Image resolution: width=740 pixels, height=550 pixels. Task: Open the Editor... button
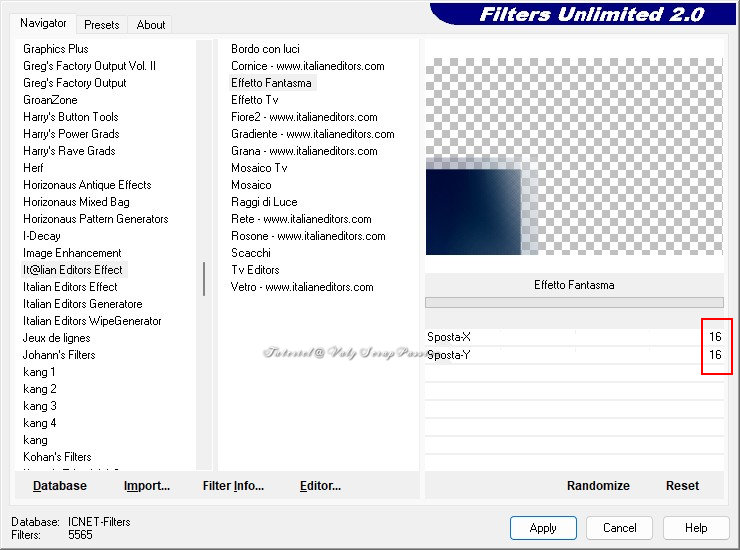320,486
